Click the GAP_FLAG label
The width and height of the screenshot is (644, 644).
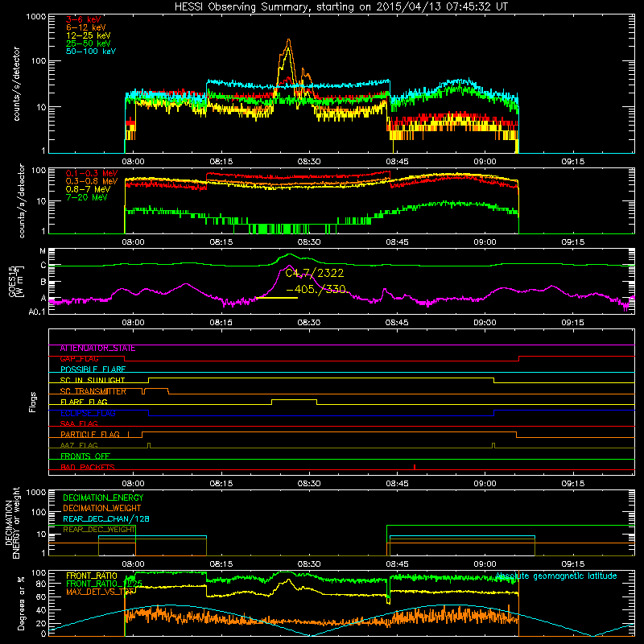click(x=79, y=359)
